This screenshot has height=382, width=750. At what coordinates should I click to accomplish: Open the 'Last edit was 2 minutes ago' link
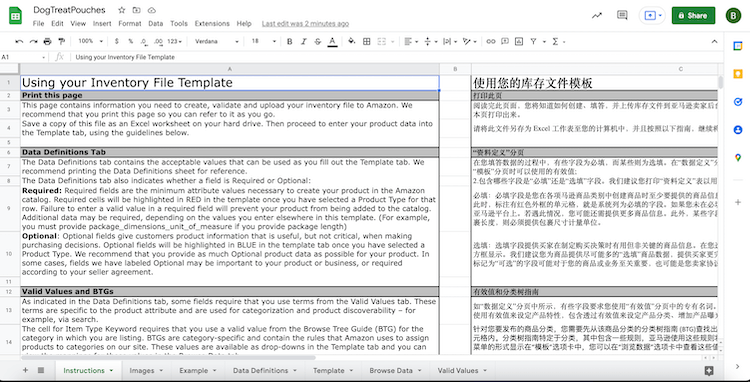(305, 23)
